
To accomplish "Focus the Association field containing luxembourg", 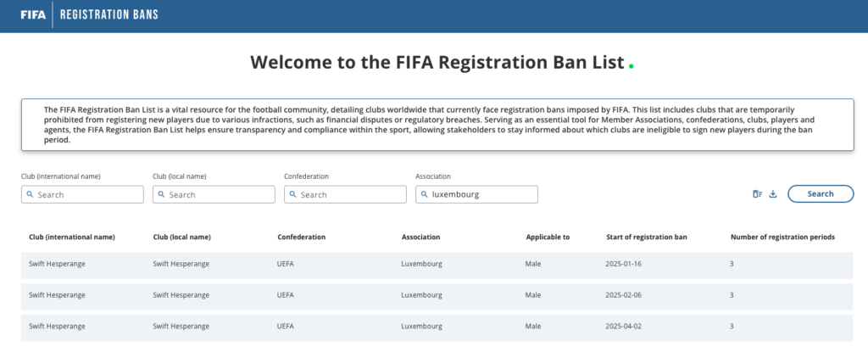I will point(476,194).
